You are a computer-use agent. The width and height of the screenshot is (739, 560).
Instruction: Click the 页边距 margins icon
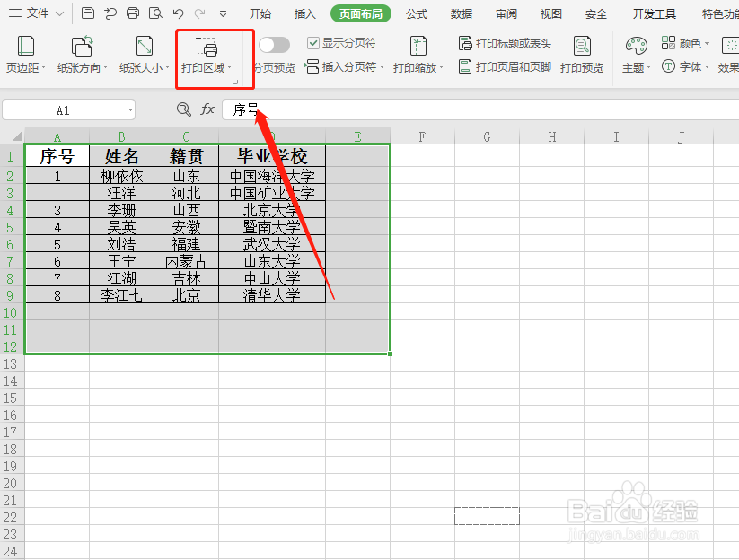pyautogui.click(x=26, y=47)
